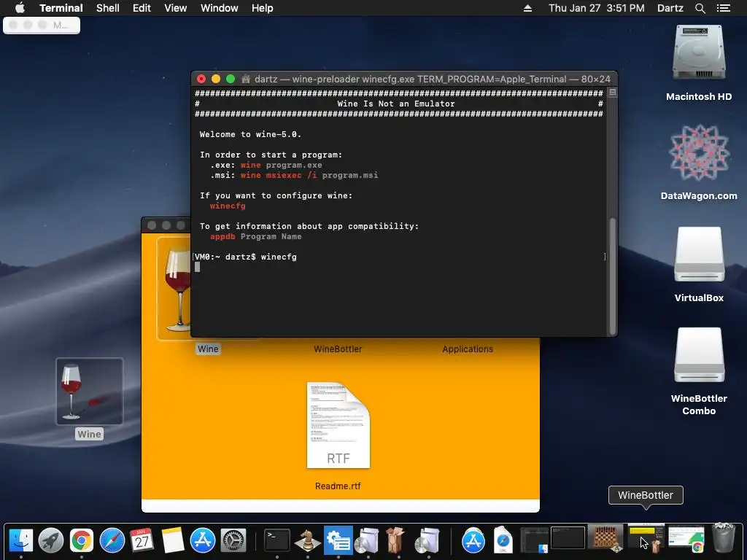Open Finder from the Dock
Viewport: 747px width, 560px height.
click(21, 540)
